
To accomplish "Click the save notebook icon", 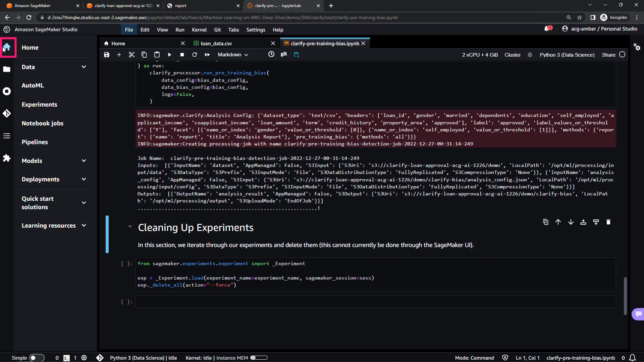I will [x=107, y=55].
